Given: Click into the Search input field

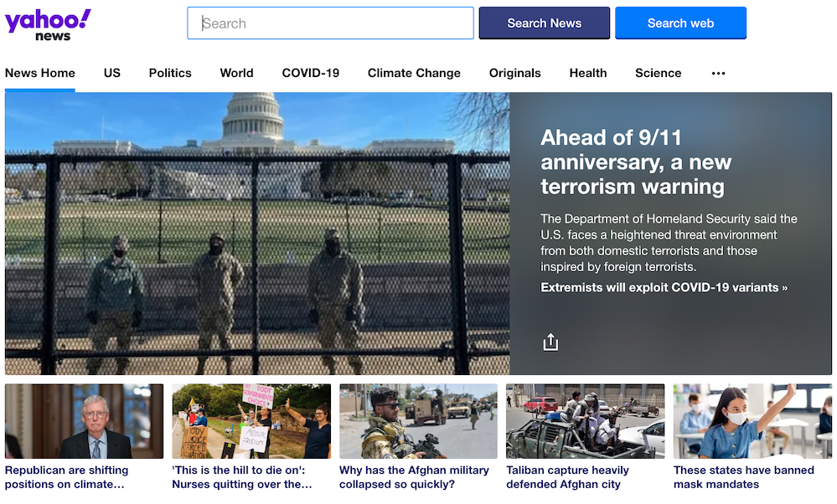Looking at the screenshot, I should (x=330, y=23).
